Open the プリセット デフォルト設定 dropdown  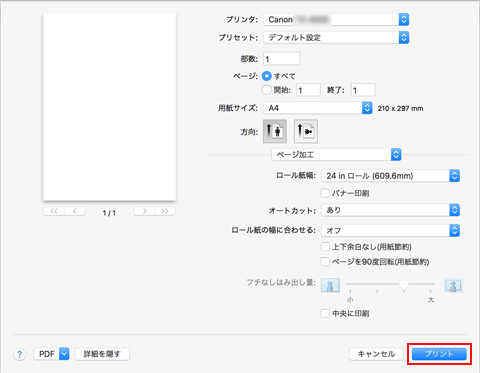pyautogui.click(x=336, y=38)
